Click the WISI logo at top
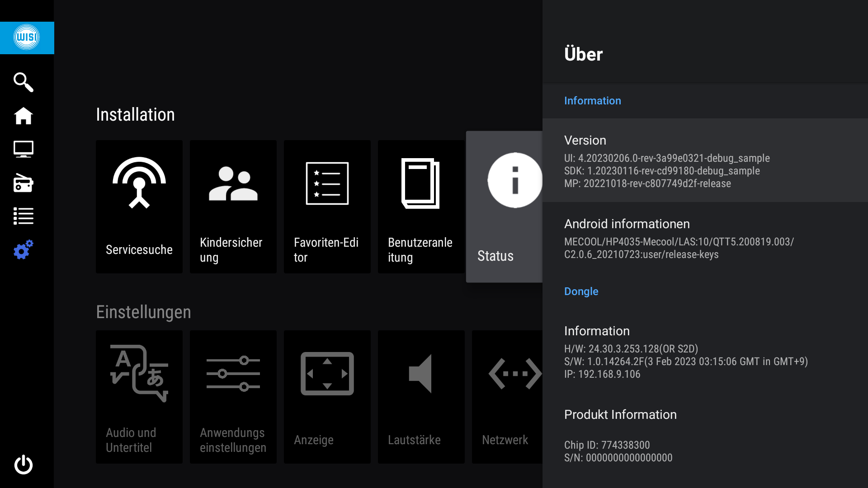 [x=27, y=38]
